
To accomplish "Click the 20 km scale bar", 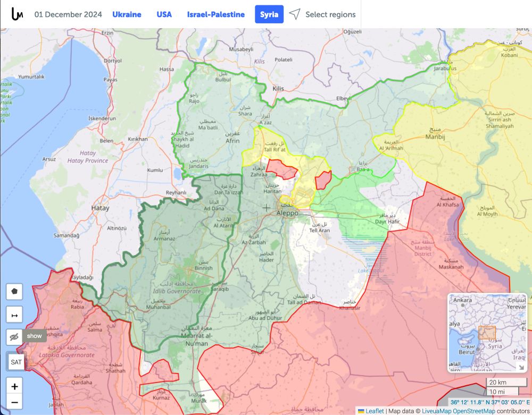I will 506,382.
